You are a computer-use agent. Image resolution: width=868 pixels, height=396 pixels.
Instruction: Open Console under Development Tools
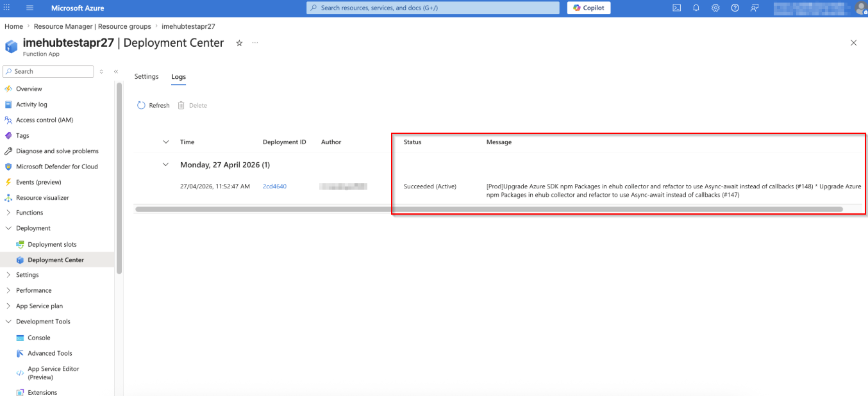pyautogui.click(x=38, y=338)
